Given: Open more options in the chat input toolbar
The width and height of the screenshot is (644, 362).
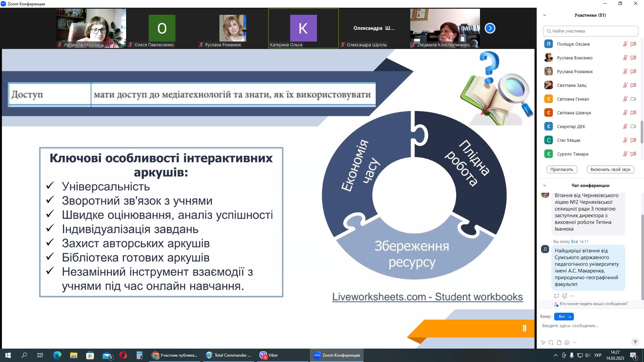Looking at the screenshot, I should point(575,343).
